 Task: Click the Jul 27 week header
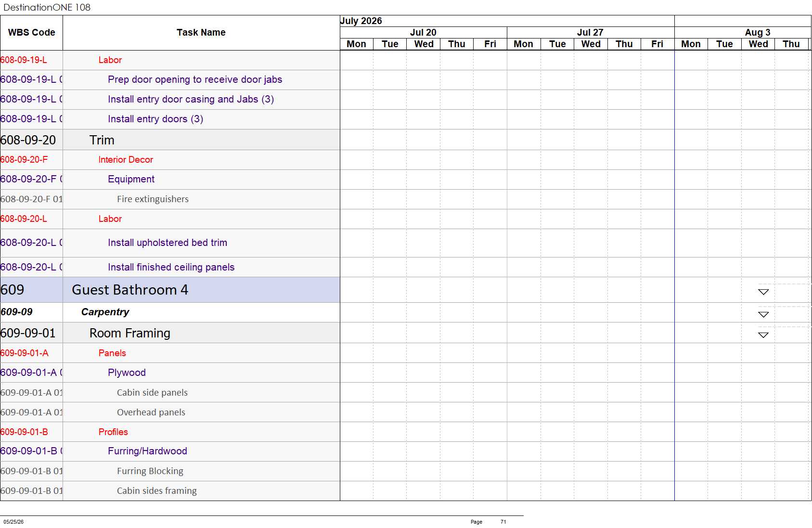590,32
